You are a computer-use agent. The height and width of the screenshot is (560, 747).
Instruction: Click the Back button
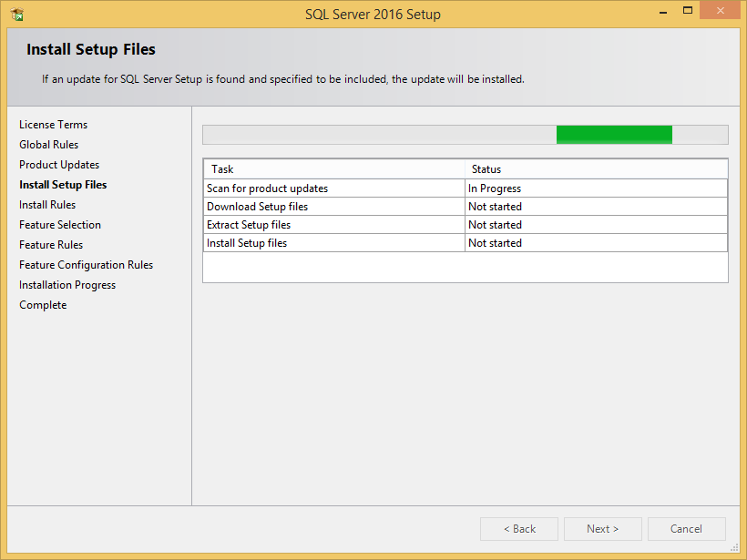(x=519, y=529)
